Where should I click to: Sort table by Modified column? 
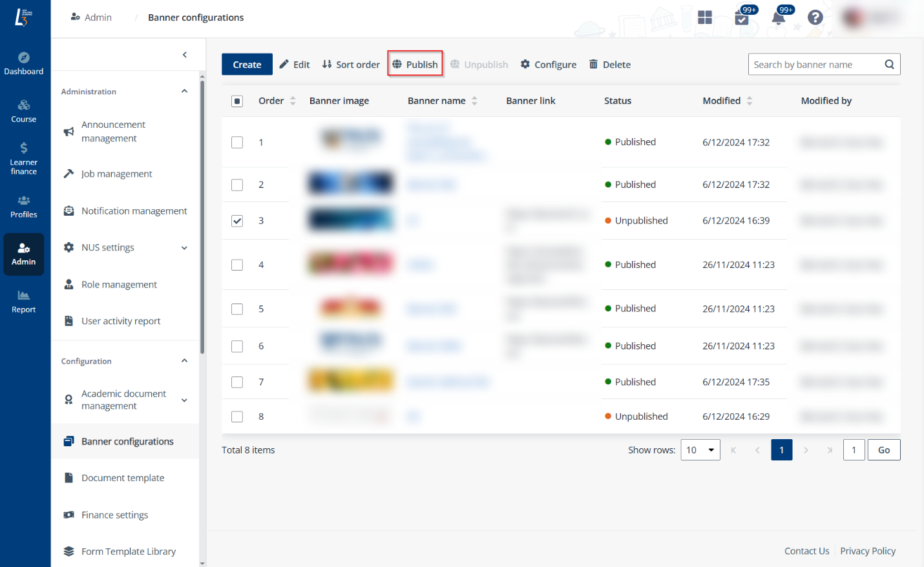tap(722, 101)
